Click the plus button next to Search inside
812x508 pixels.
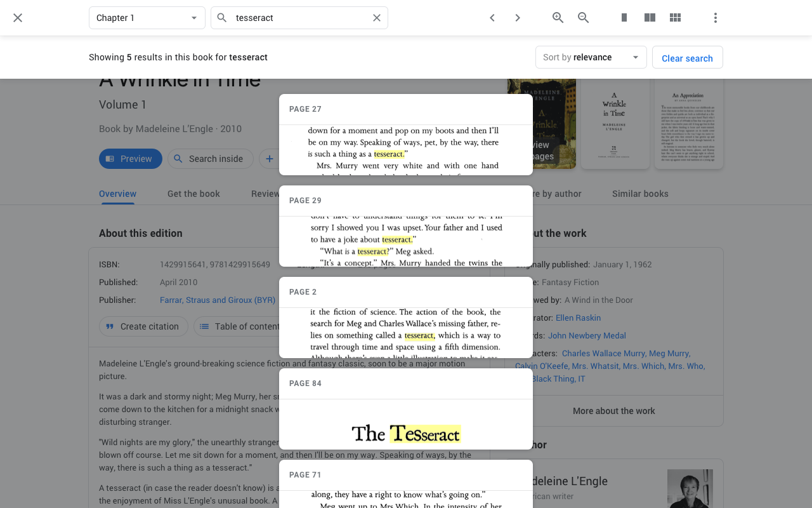pyautogui.click(x=270, y=159)
